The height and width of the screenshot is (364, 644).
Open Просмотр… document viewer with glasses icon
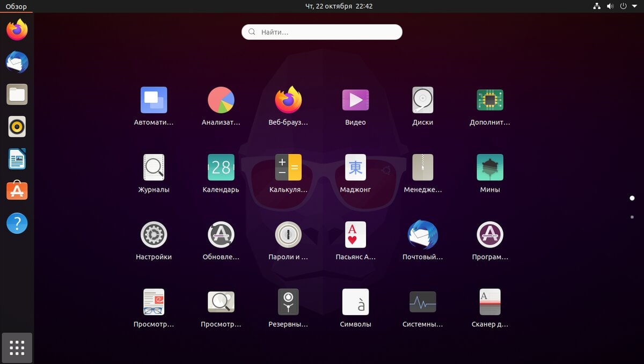(x=154, y=302)
